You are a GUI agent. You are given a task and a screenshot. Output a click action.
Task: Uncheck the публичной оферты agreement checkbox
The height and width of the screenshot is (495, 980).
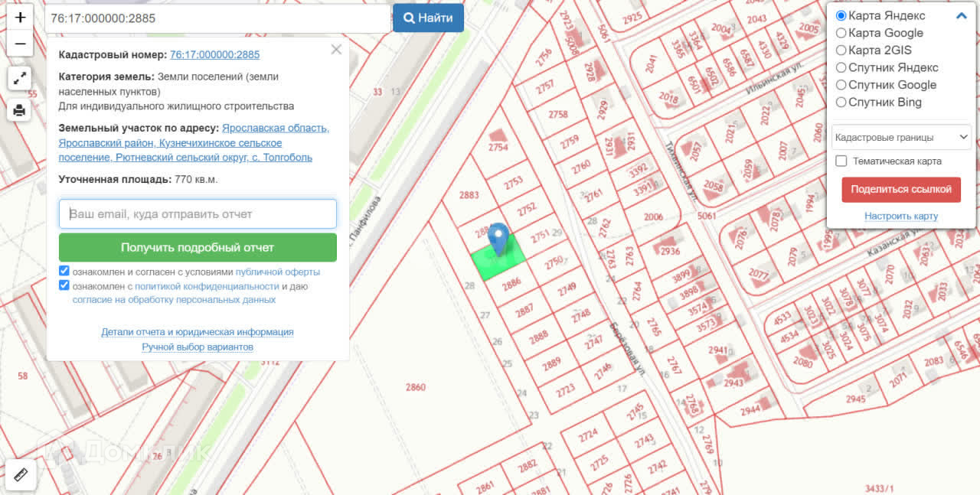64,272
